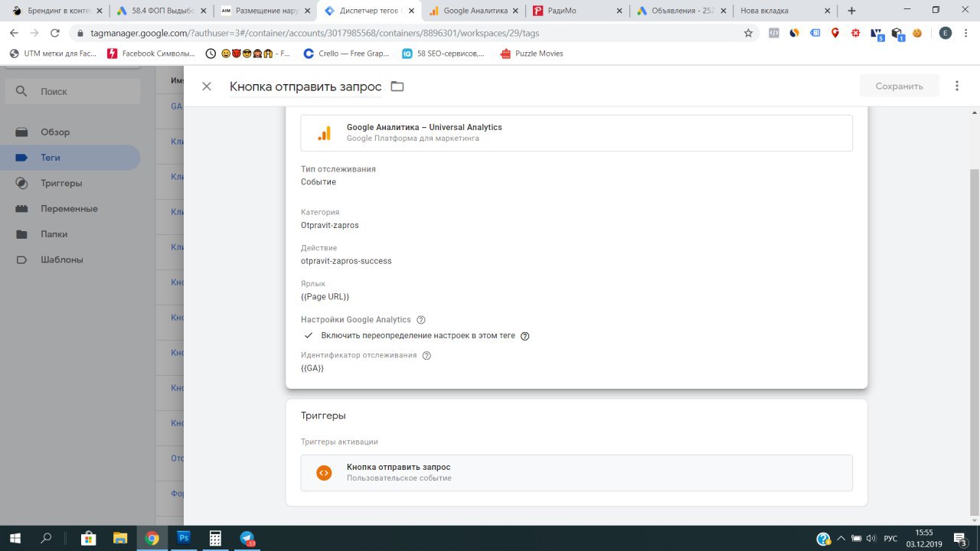The height and width of the screenshot is (551, 980).
Task: Bookmark this page with the star icon
Action: [748, 33]
